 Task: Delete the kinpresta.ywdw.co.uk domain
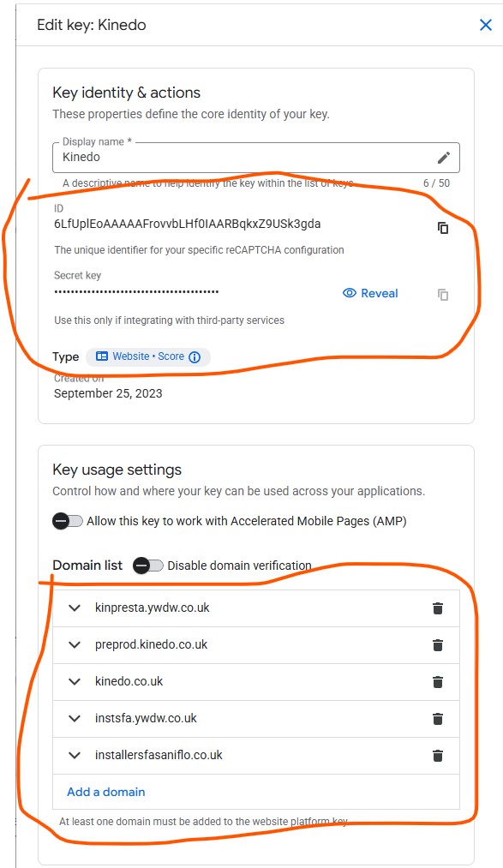click(438, 608)
